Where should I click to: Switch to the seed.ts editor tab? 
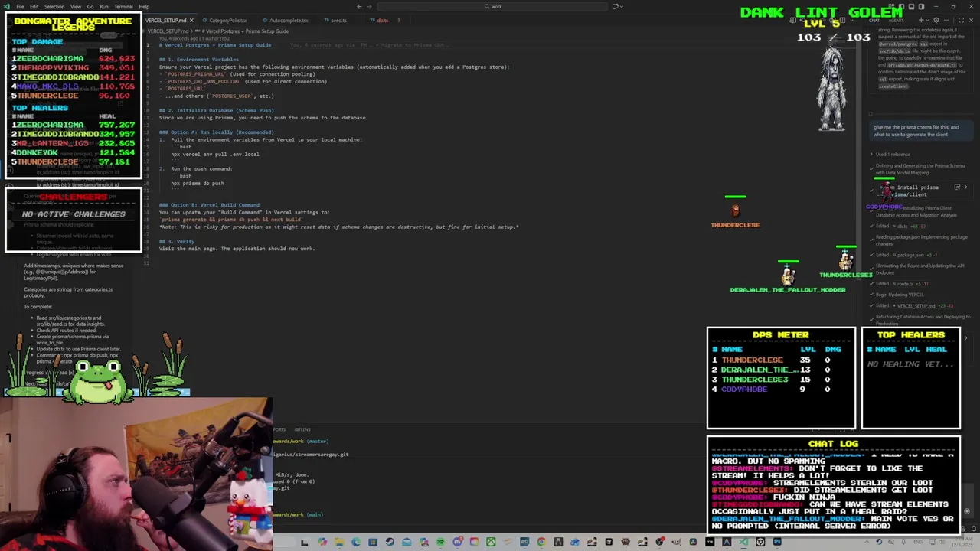pos(338,21)
